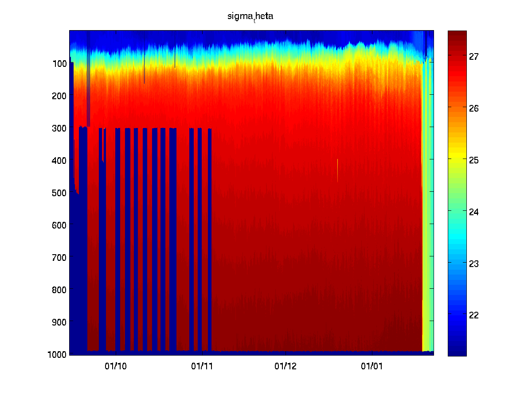The height and width of the screenshot is (399, 532).
Task: Click the y-axis label 200
Action: (59, 96)
